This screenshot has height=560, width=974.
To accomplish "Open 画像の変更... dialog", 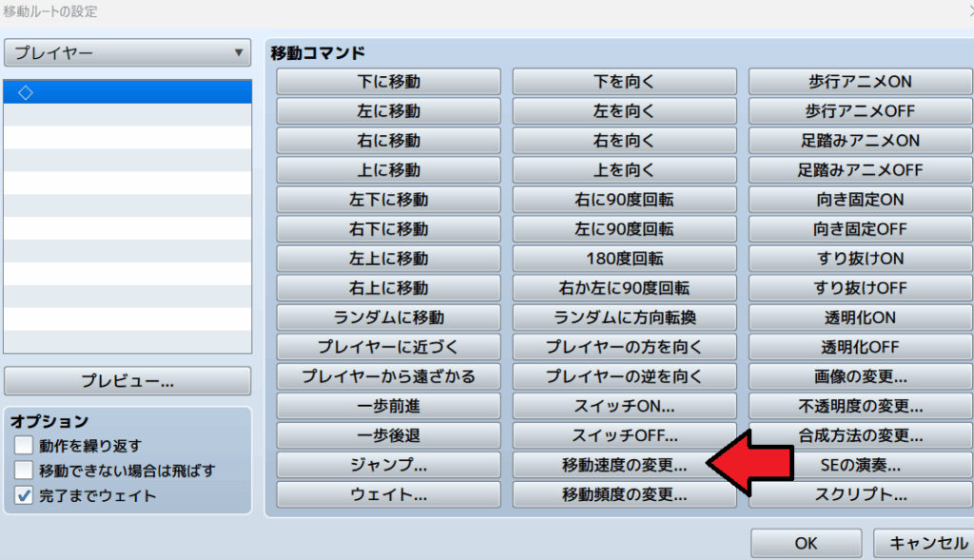I will tap(861, 377).
